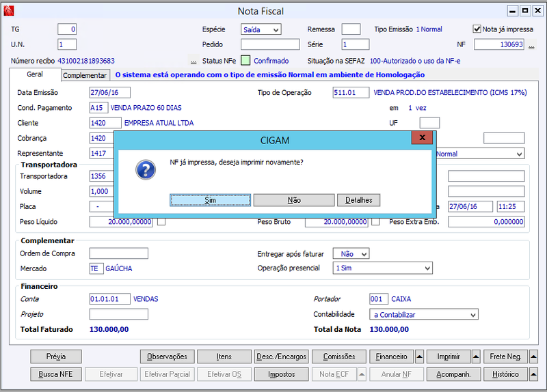
Task: Click the CIGAM app icon in title bar
Action: pos(9,11)
